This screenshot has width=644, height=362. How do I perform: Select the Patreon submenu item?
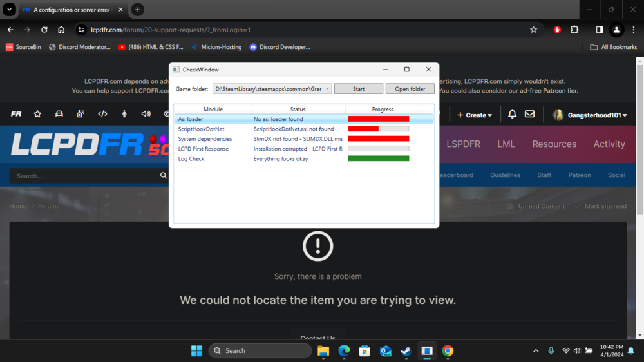click(x=580, y=175)
